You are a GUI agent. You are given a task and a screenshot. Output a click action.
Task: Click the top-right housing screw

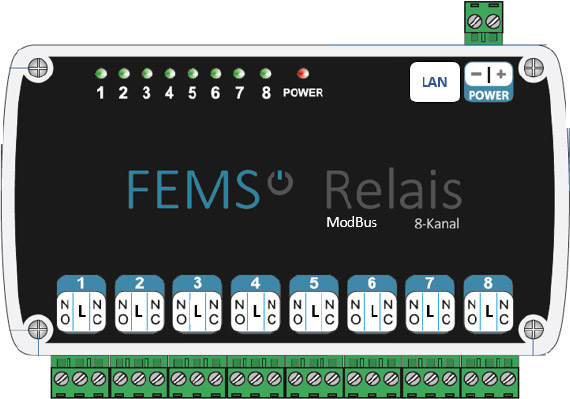(533, 68)
